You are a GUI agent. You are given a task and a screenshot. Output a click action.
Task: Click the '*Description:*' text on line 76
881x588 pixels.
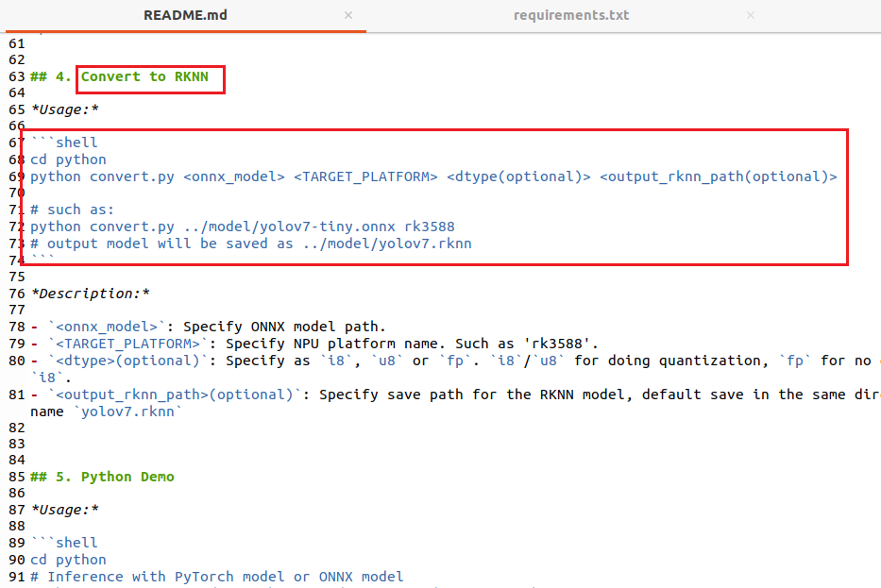coord(90,294)
